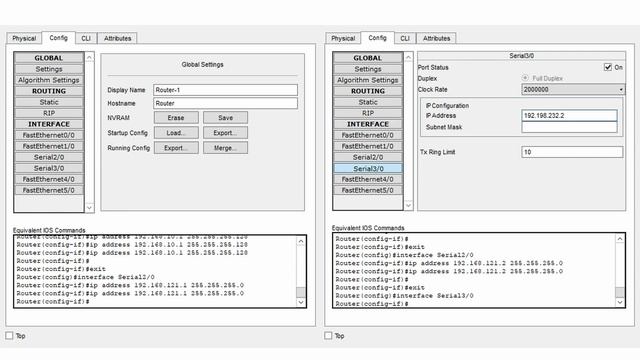Click NVRAM Save button
640x360 pixels.
click(225, 118)
